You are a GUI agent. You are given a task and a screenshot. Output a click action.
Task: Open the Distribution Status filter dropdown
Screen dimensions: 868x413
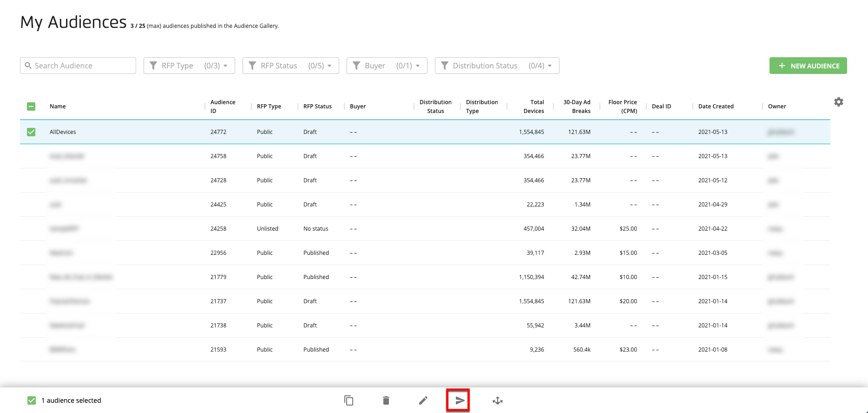tap(497, 66)
